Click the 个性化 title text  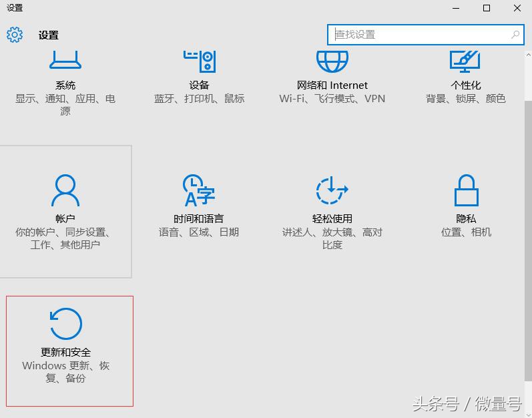pos(466,85)
